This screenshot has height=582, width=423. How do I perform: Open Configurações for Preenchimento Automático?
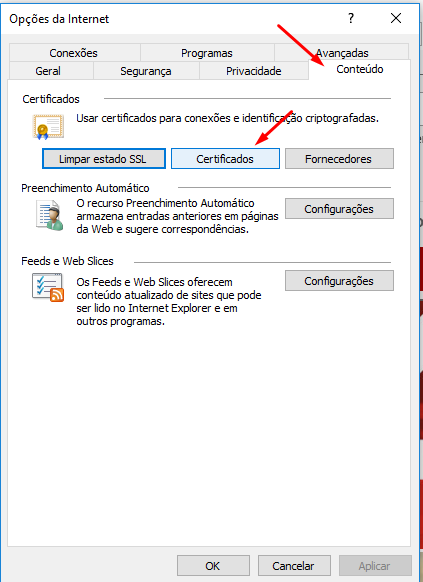click(x=339, y=209)
